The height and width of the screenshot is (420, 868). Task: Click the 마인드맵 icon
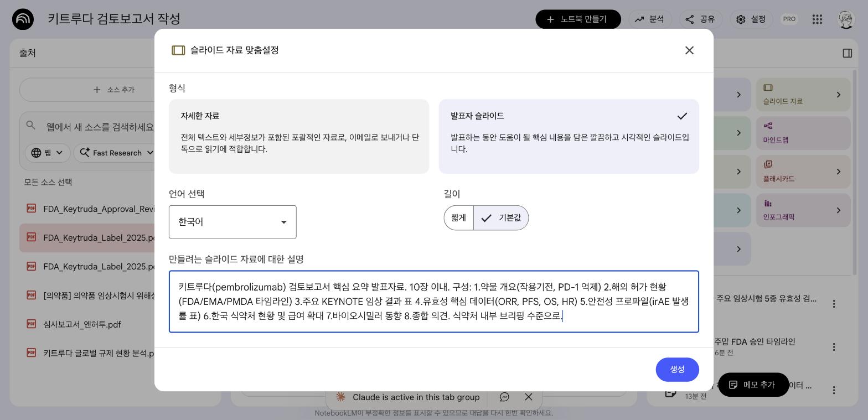[768, 126]
